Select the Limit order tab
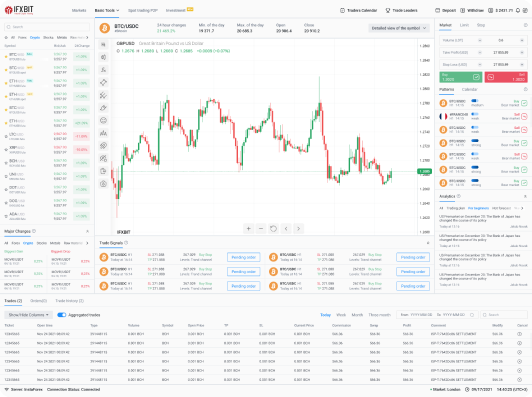 pos(464,25)
